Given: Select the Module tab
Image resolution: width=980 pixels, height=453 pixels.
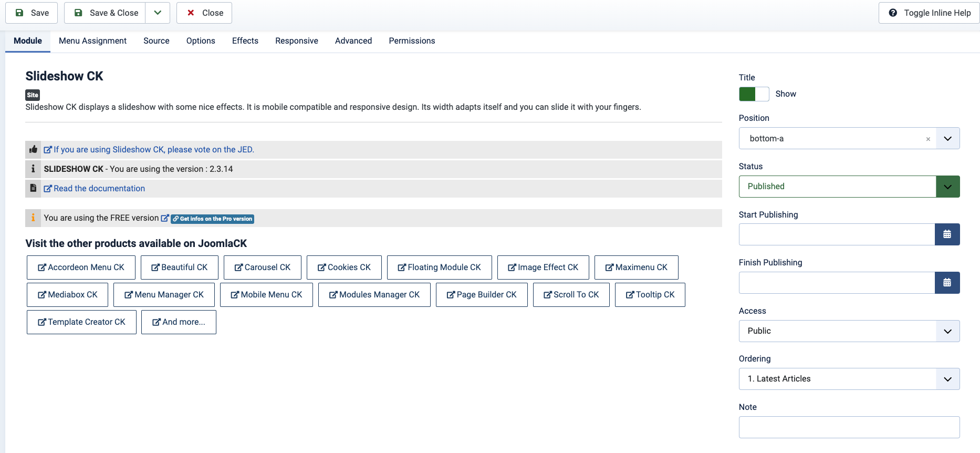Looking at the screenshot, I should pos(28,41).
